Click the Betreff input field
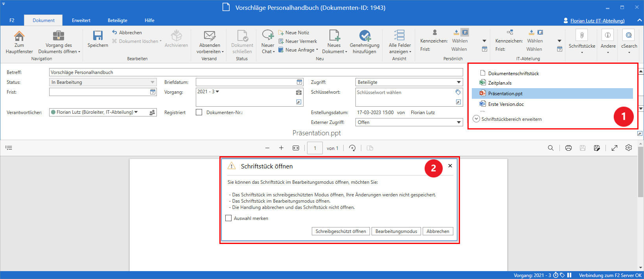 click(256, 72)
